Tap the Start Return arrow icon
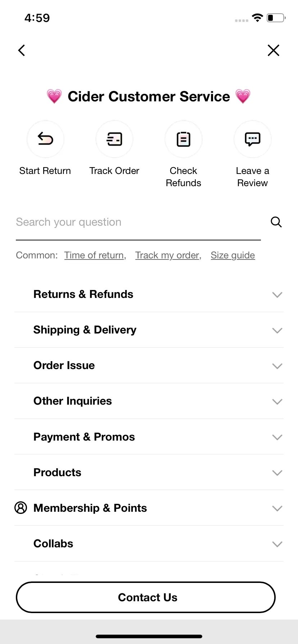The width and height of the screenshot is (298, 644). [45, 139]
